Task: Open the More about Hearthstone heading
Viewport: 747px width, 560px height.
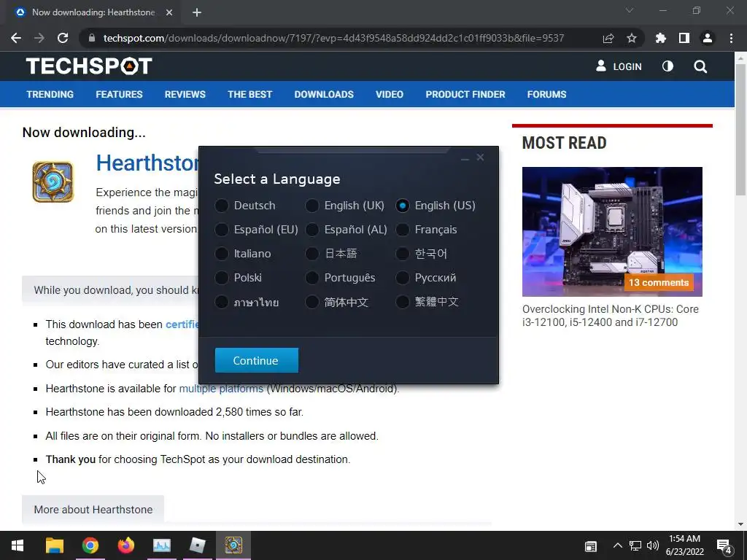Action: pos(93,510)
